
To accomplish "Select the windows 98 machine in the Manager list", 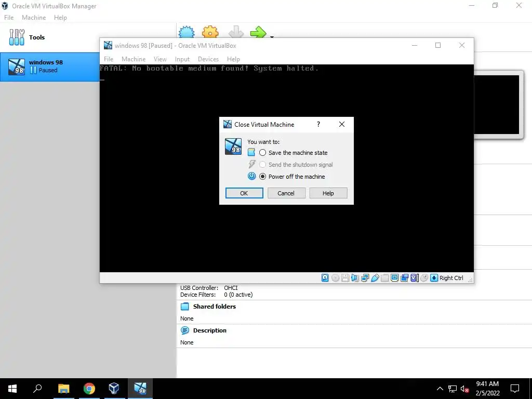I will point(50,66).
